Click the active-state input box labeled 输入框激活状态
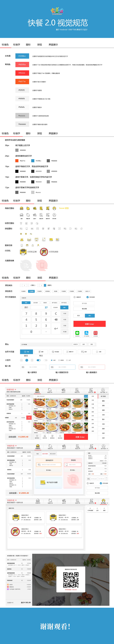 click(x=62, y=367)
